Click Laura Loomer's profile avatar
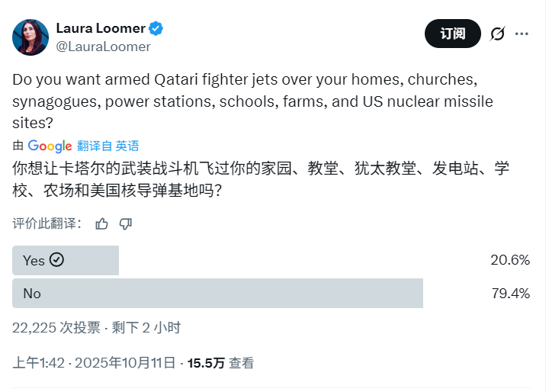 (x=30, y=36)
